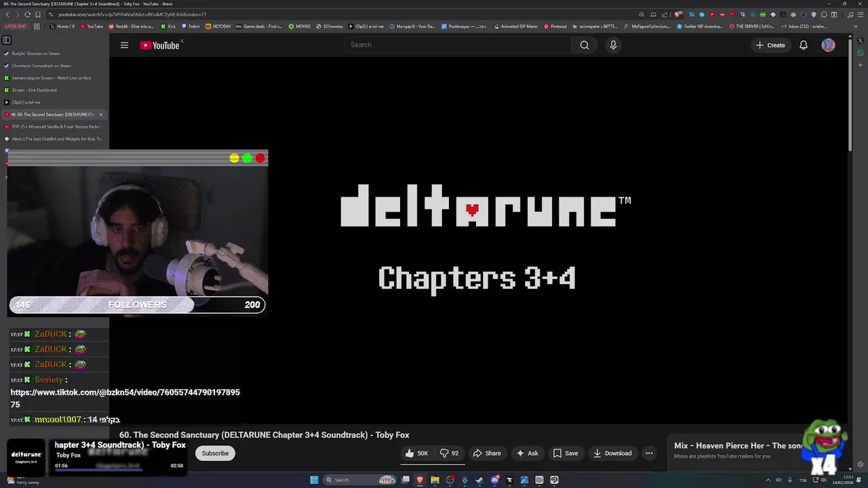
Task: Open YouTube bookmark in bookmarks bar
Action: tap(92, 26)
